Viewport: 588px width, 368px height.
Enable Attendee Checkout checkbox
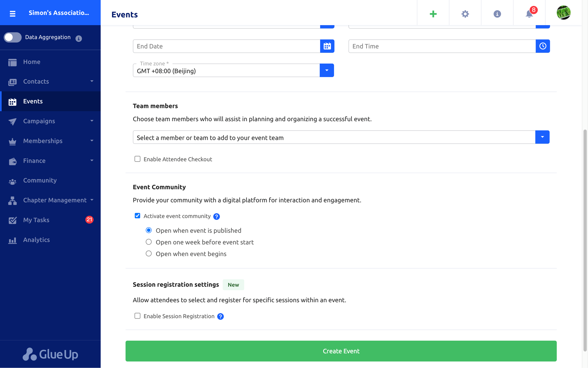(x=137, y=158)
